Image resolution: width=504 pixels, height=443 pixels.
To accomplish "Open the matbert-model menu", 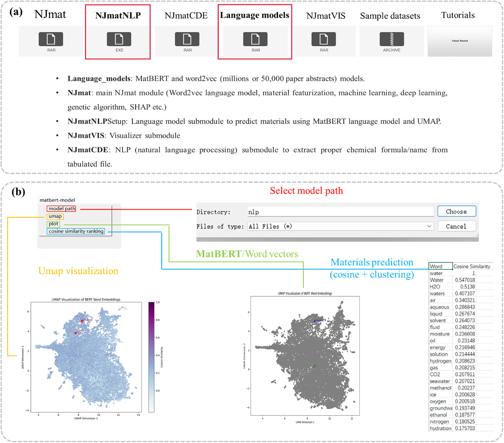I will (57, 200).
